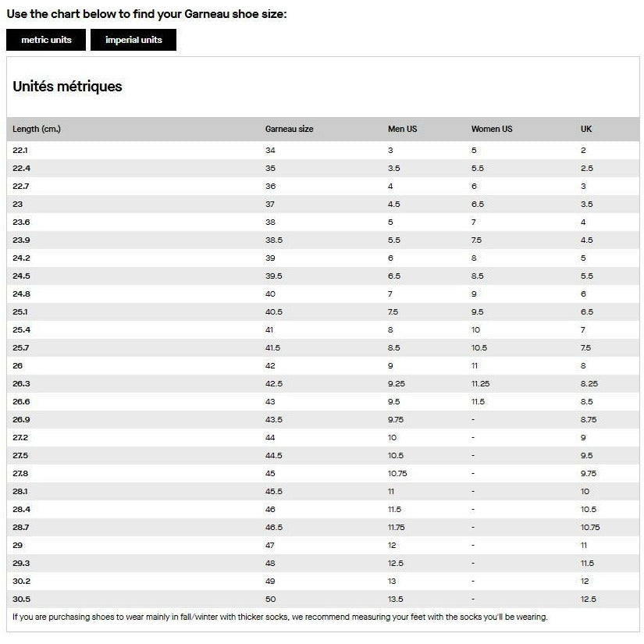Image resolution: width=644 pixels, height=644 pixels.
Task: Click the Length (cm.) column header
Action: tap(37, 129)
